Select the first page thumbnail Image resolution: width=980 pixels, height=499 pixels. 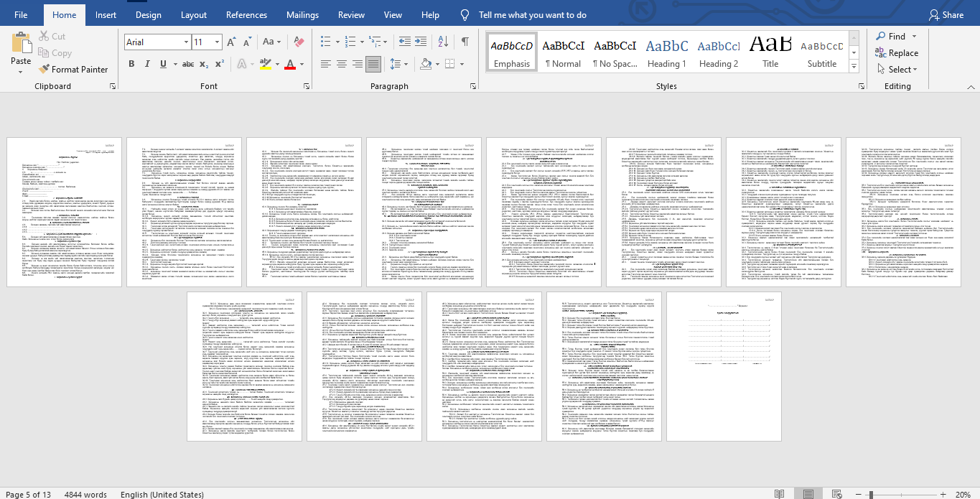click(64, 212)
